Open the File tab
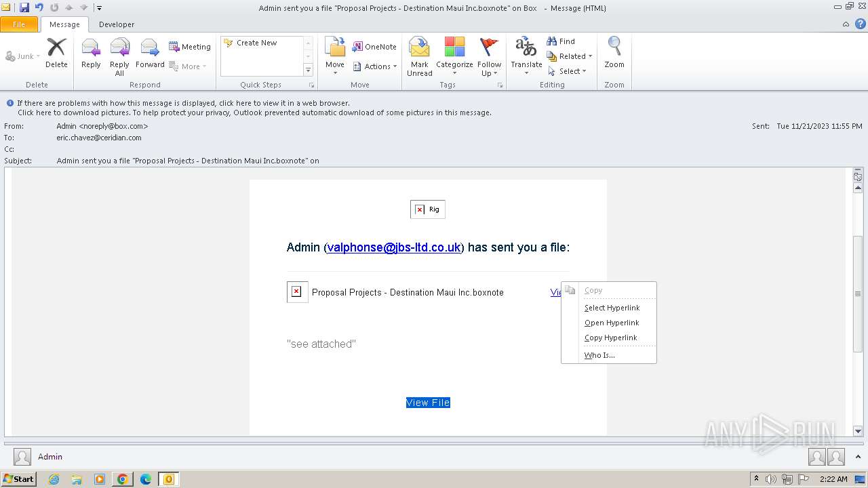 [19, 24]
